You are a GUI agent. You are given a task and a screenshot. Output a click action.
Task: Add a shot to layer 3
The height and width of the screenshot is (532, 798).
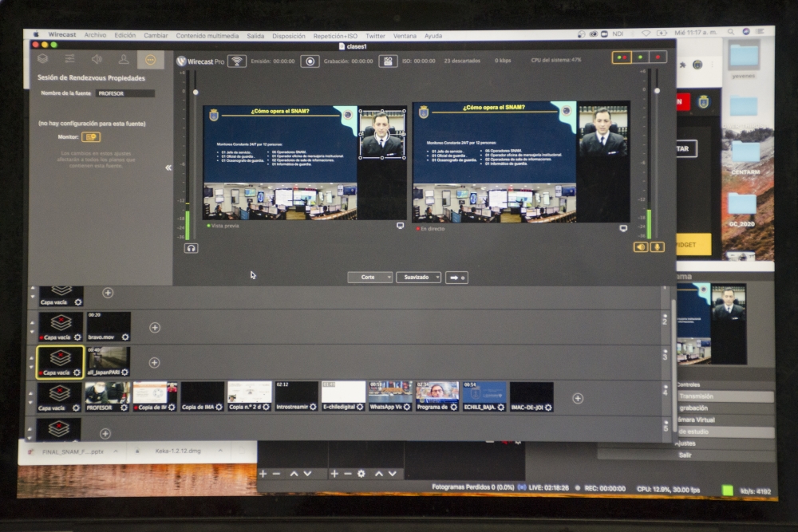(154, 363)
